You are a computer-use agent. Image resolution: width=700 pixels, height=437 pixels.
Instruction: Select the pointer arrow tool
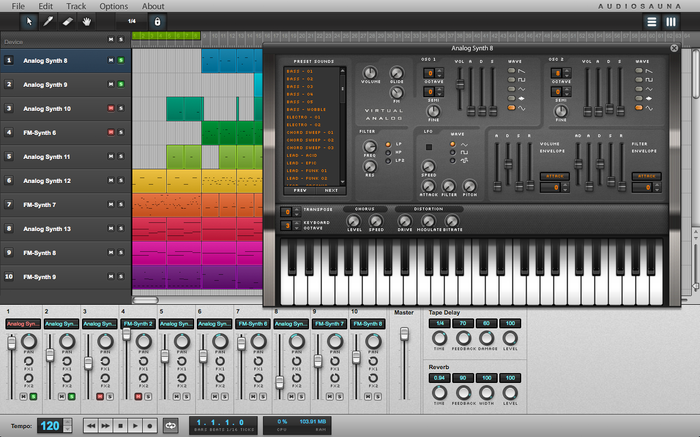coord(30,21)
